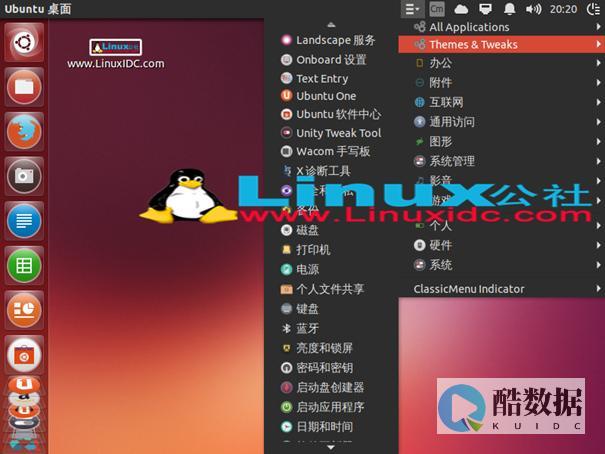Expand the 个人 personal category
Viewport: 605px width, 454px height.
[x=502, y=225]
